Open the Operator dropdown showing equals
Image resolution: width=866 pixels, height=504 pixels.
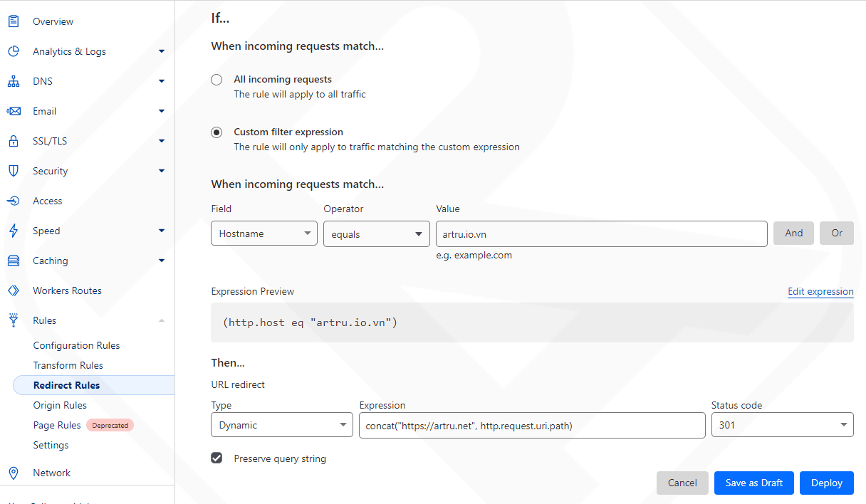(376, 233)
